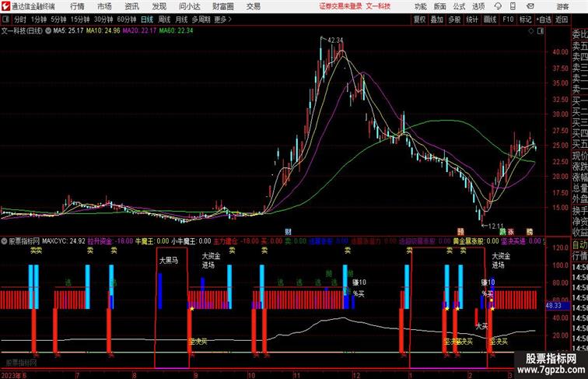The image size is (588, 379).
Task: Switch to 60分钟 period tab
Action: (x=126, y=19)
